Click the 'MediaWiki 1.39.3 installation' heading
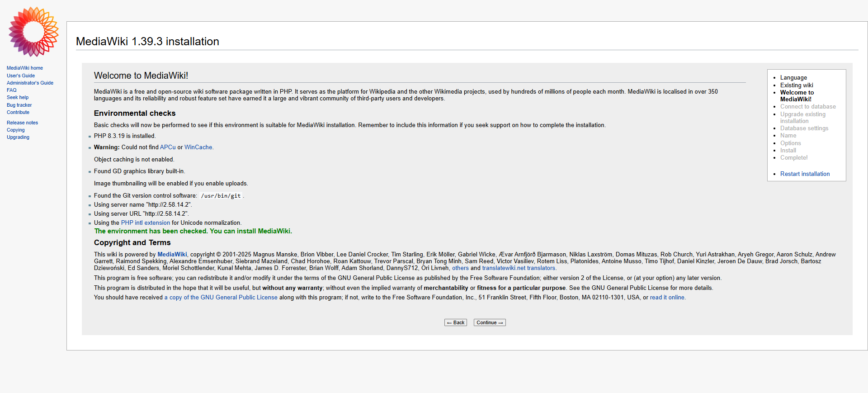Image resolution: width=868 pixels, height=393 pixels. (147, 42)
